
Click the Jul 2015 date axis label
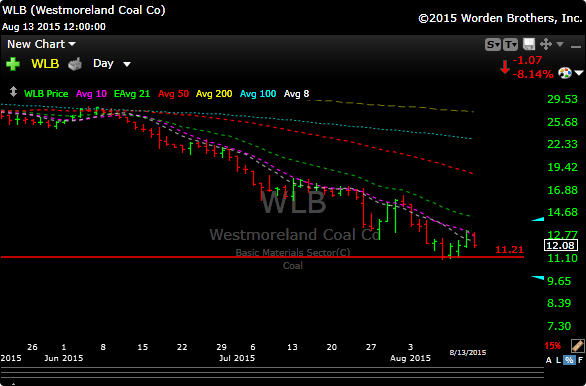pyautogui.click(x=237, y=358)
